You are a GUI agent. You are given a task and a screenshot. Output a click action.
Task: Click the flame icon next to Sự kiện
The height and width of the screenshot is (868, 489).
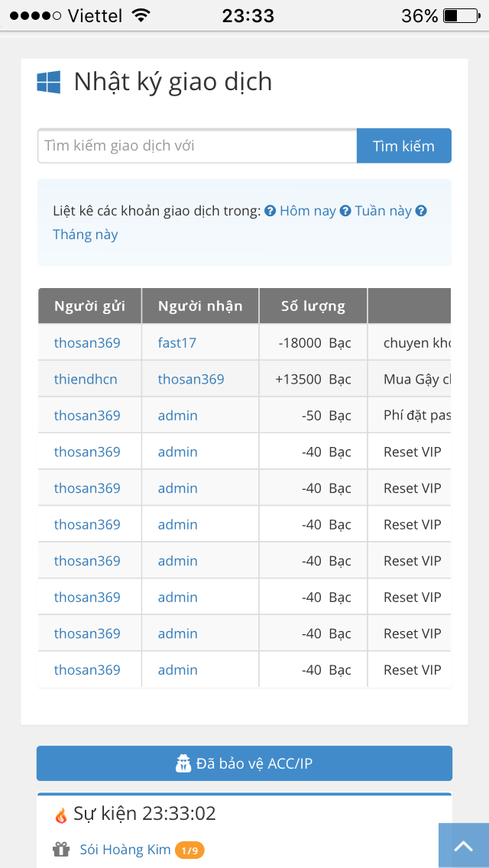click(61, 815)
